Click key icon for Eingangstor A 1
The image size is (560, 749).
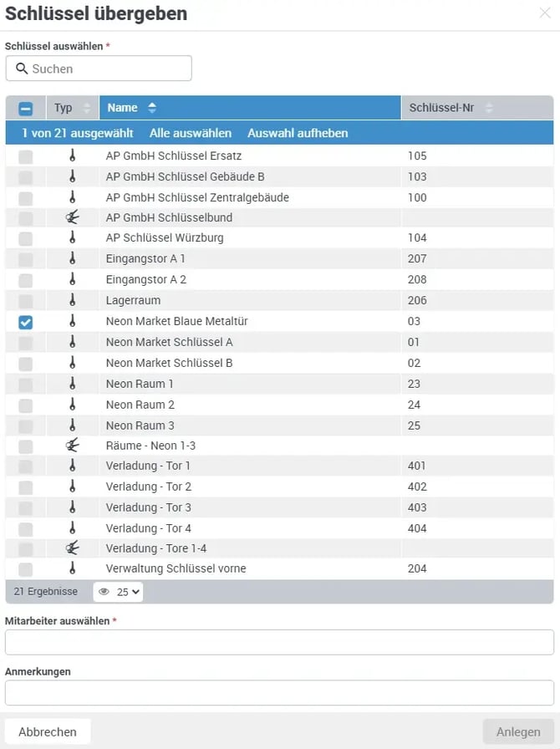click(x=72, y=258)
